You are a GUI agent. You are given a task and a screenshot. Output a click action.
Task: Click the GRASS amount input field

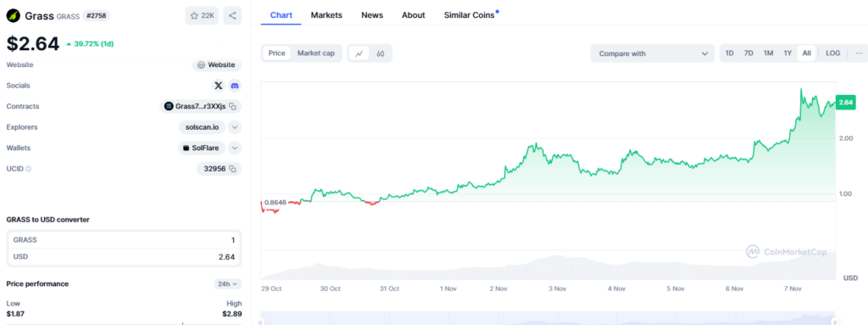click(x=124, y=240)
